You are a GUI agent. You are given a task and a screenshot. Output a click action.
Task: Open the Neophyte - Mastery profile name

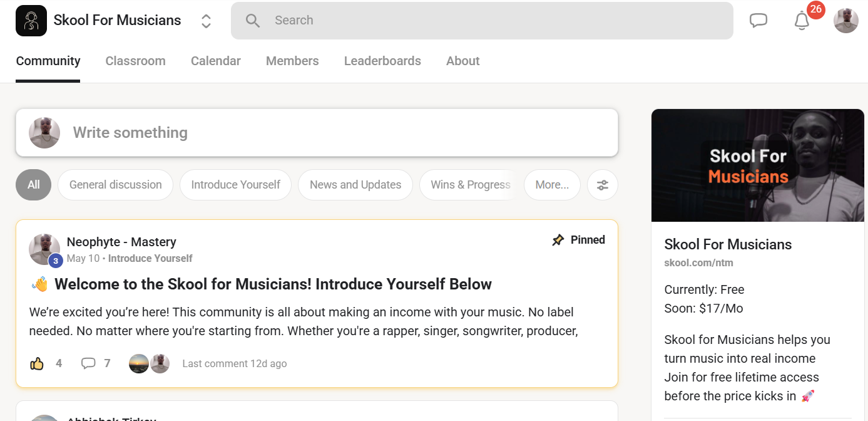pos(121,242)
